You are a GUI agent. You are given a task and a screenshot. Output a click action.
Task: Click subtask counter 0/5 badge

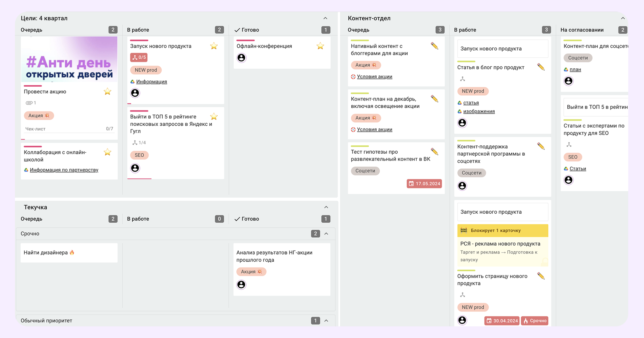139,57
